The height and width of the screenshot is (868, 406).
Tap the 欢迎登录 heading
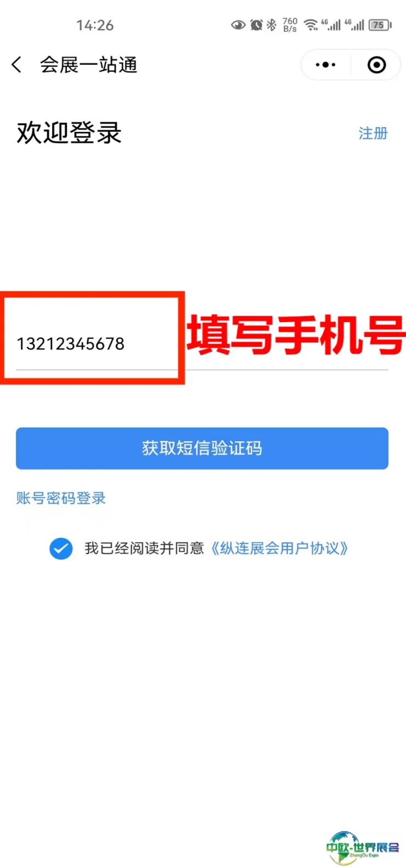coord(69,133)
